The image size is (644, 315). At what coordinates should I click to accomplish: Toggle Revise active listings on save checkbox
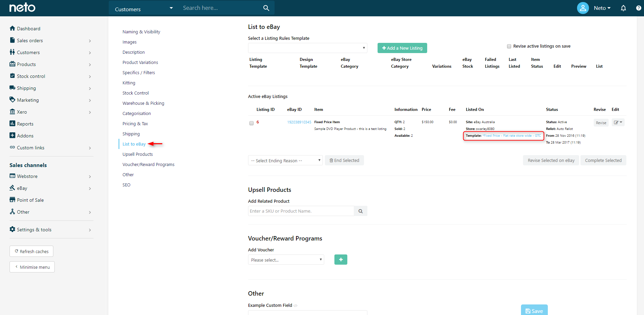[509, 46]
